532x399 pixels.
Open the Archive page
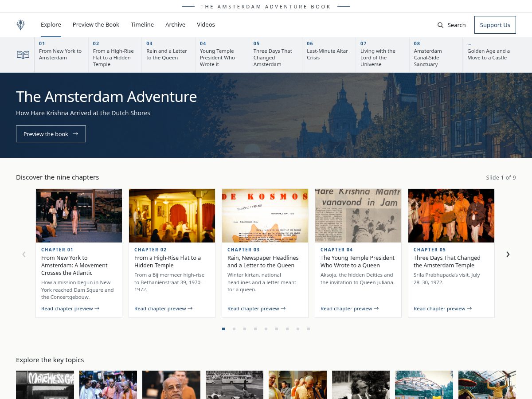point(175,25)
